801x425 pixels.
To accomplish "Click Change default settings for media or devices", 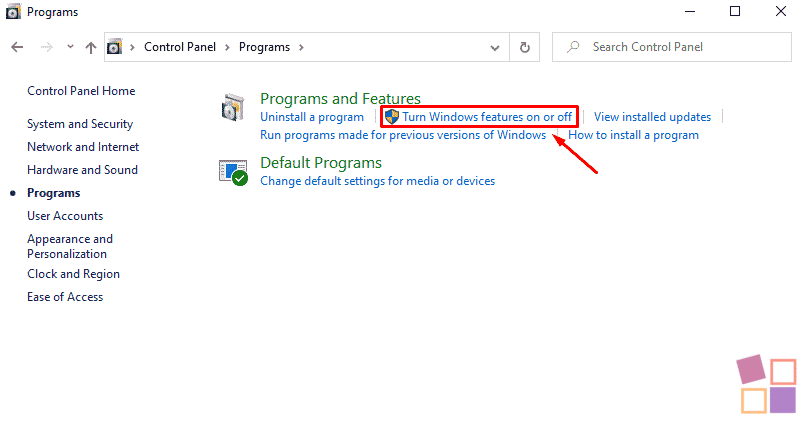I will 378,181.
